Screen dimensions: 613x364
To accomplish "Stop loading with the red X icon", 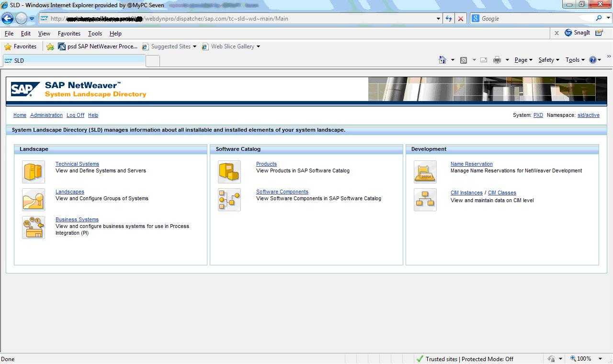I will pos(461,19).
